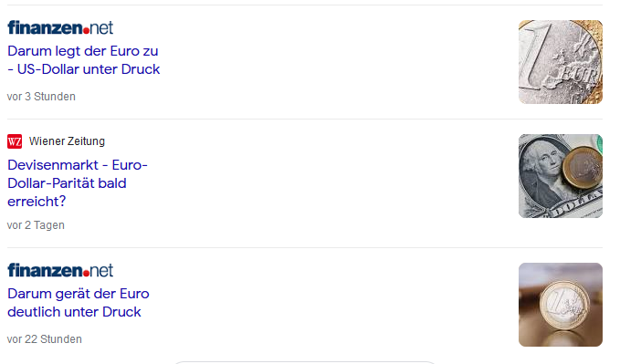Open the dollar bill with euro coin thumbnail
This screenshot has height=364, width=620.
(x=561, y=176)
